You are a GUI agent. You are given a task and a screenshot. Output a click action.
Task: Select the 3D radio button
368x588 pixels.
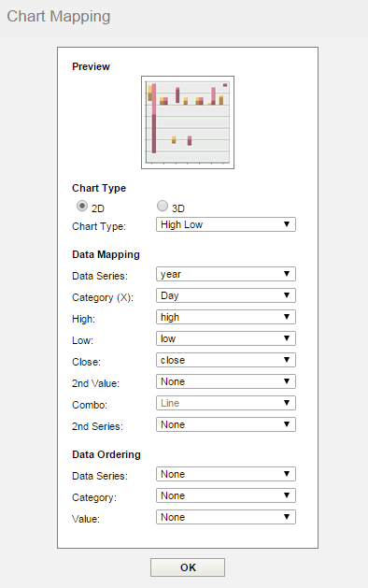163,206
